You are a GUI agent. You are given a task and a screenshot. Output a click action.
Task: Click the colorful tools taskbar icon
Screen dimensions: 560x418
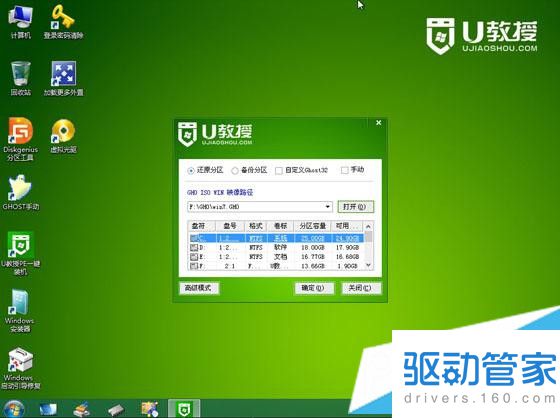[x=149, y=409]
